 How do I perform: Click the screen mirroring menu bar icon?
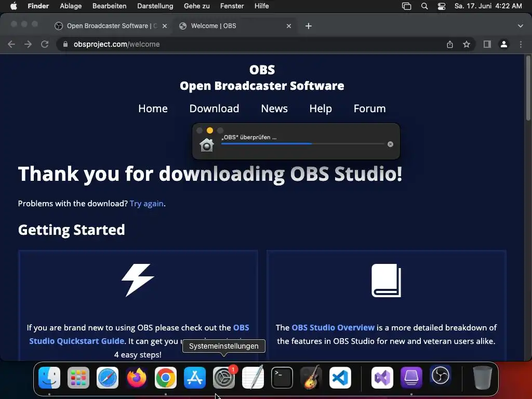point(406,6)
